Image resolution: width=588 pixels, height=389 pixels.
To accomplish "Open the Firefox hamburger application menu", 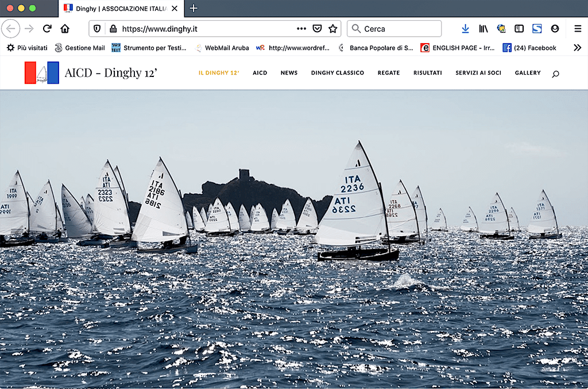I will [578, 29].
